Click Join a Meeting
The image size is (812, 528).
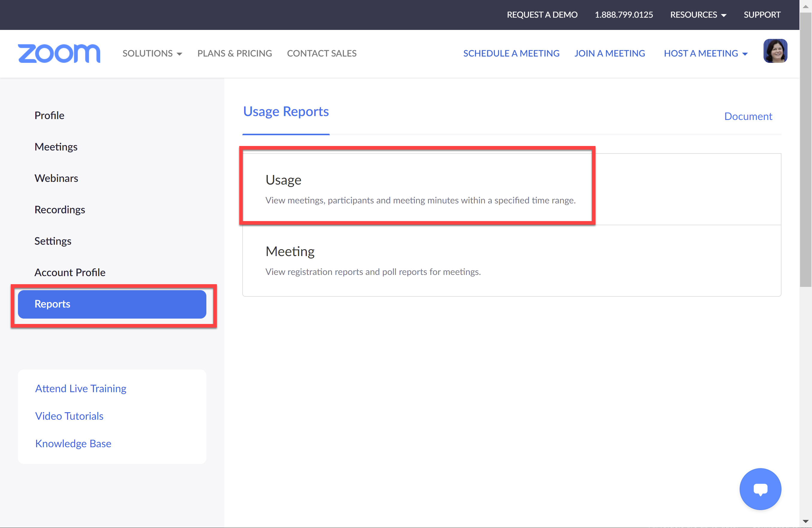pos(610,53)
